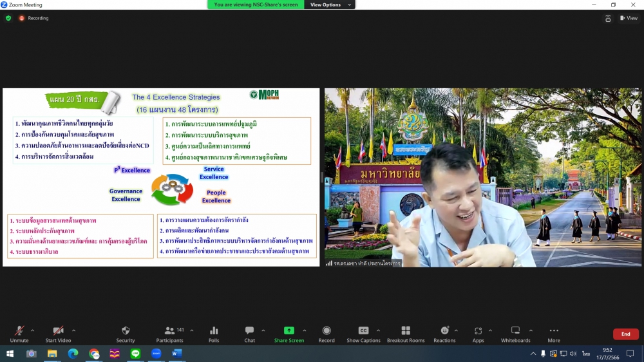
Task: Expand the video options arrow beside Start Video
Action: [73, 330]
